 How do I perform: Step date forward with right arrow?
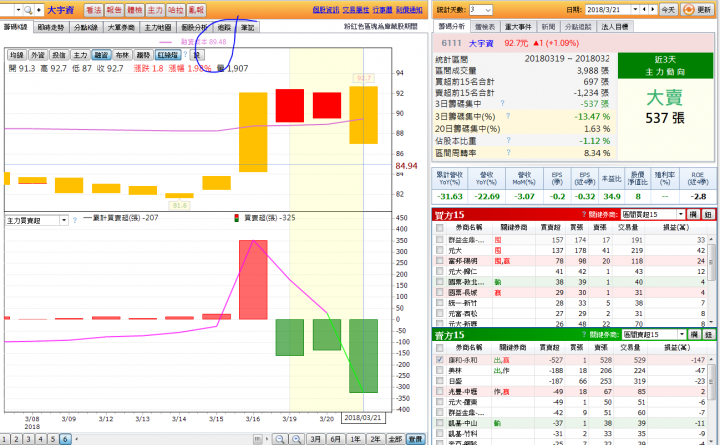(652, 10)
